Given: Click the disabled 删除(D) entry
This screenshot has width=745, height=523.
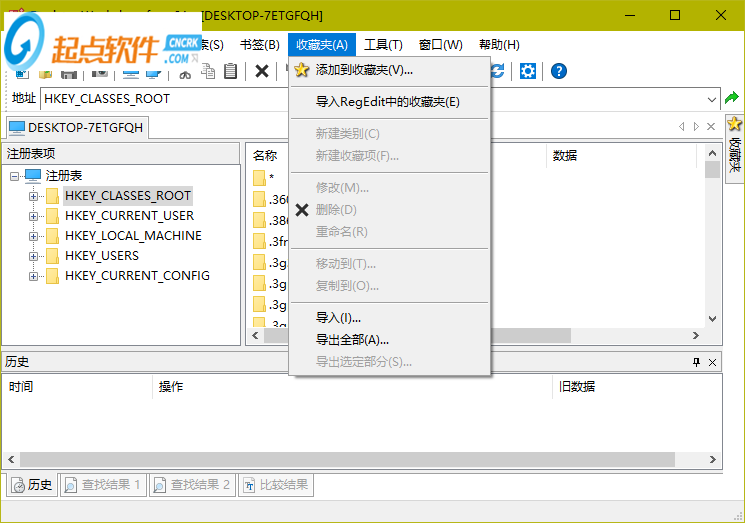Looking at the screenshot, I should 390,209.
